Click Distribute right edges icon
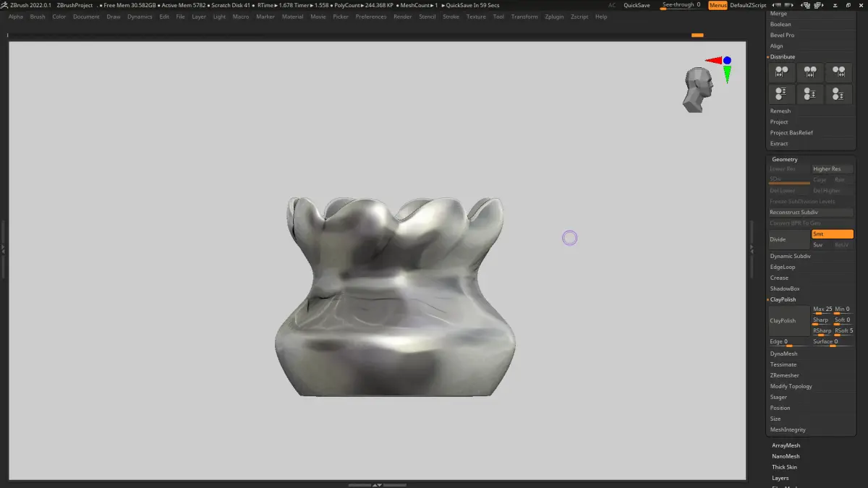 (838, 72)
